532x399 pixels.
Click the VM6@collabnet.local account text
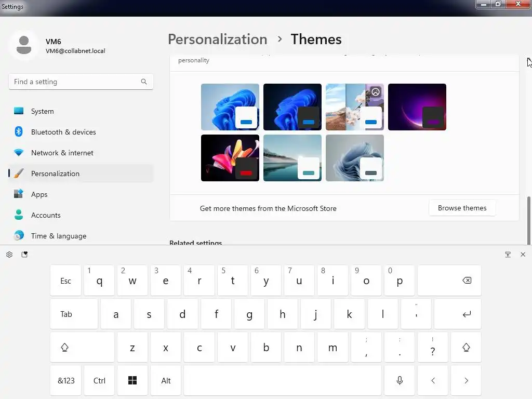click(x=75, y=51)
